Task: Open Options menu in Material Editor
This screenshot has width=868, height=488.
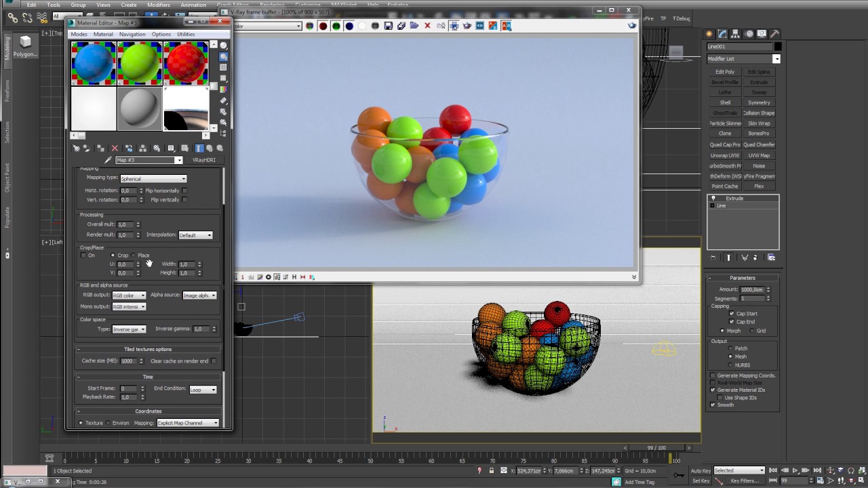Action: 161,34
